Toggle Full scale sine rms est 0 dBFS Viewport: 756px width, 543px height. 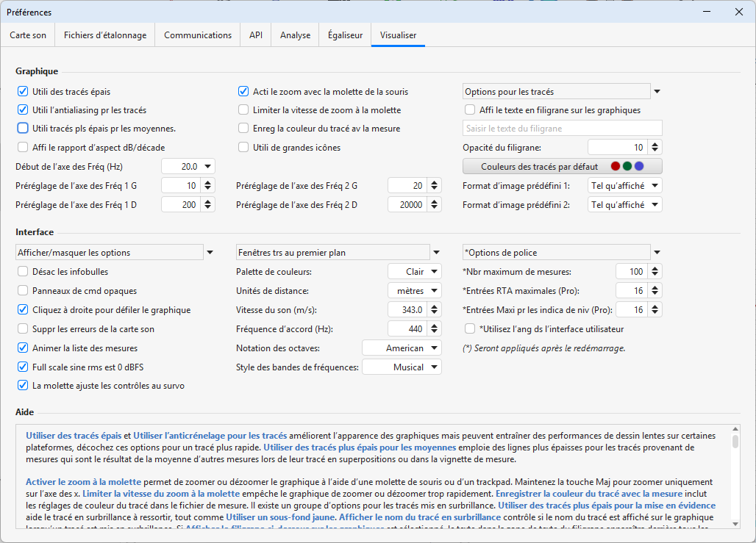pos(23,367)
